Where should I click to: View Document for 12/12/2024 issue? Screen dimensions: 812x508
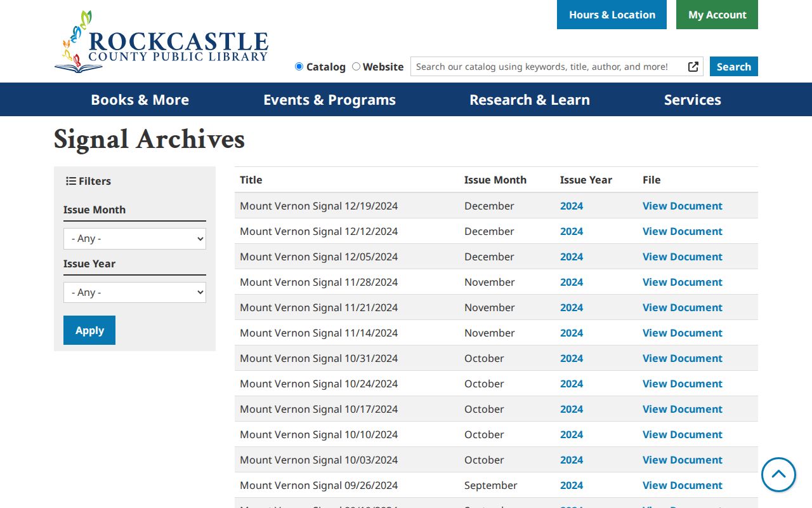coord(683,231)
